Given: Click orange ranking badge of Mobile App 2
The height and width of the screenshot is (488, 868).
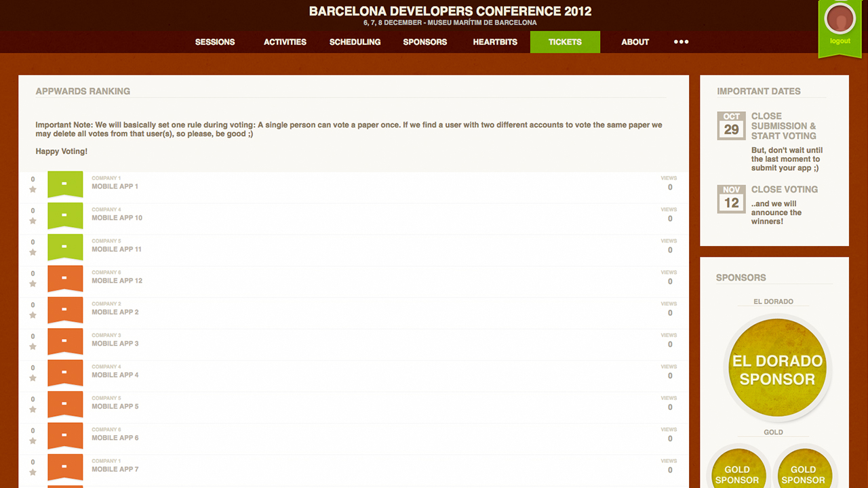Looking at the screenshot, I should [x=65, y=310].
